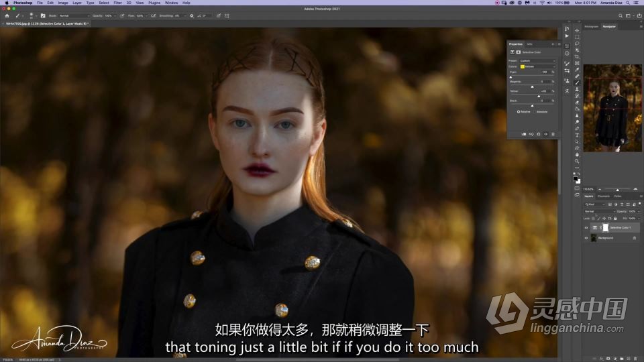644x362 pixels.
Task: Select the Zoom tool
Action: pos(577,162)
